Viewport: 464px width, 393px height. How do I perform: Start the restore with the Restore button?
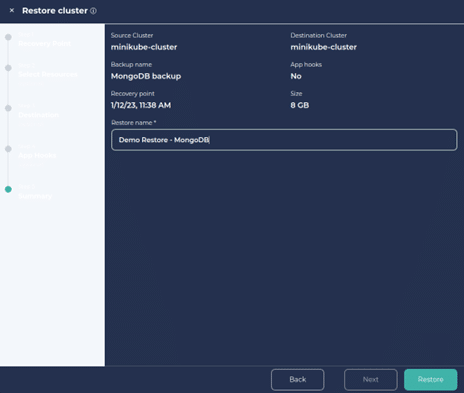[430, 379]
